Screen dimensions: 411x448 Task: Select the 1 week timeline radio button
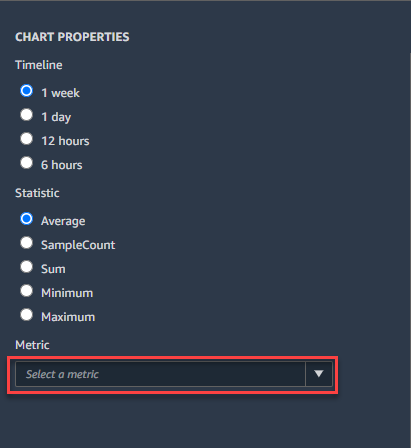click(x=26, y=91)
